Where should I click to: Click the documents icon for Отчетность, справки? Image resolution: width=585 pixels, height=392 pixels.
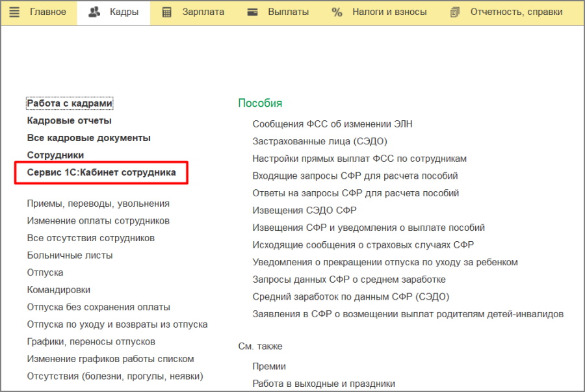click(455, 12)
